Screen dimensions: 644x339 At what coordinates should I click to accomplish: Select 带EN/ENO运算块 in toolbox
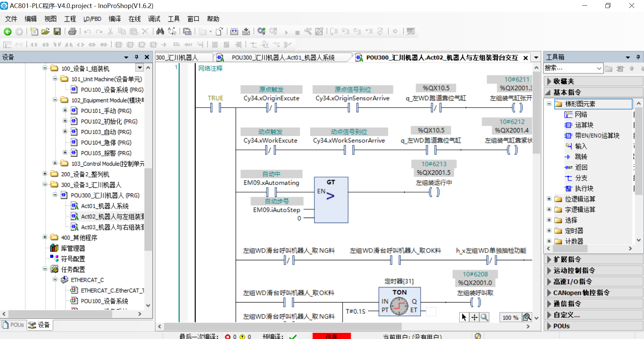click(592, 136)
